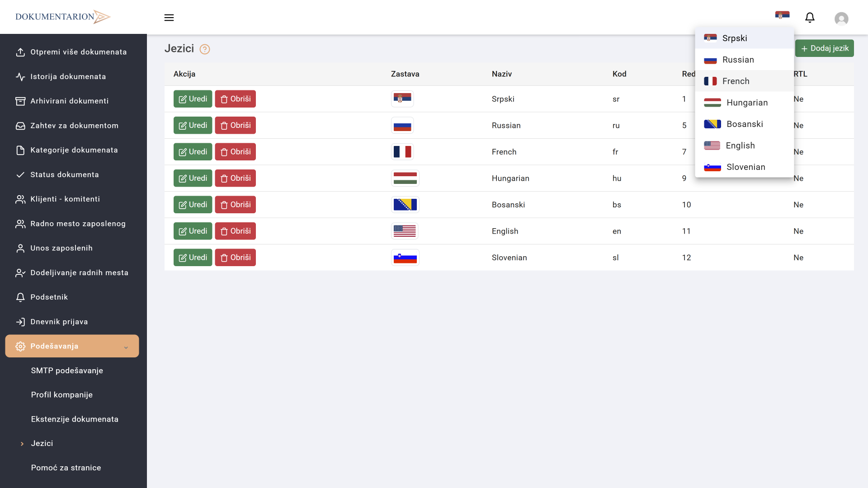Click Uredi for the Russian row
Image resolution: width=868 pixels, height=488 pixels.
coord(193,125)
